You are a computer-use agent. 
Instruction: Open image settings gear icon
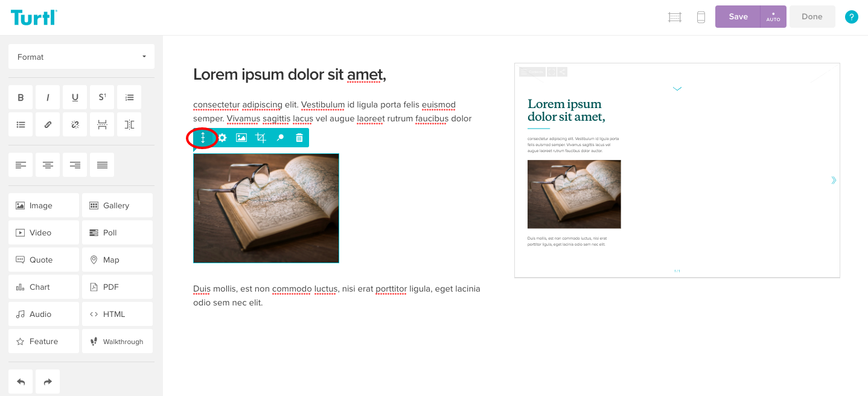tap(222, 138)
